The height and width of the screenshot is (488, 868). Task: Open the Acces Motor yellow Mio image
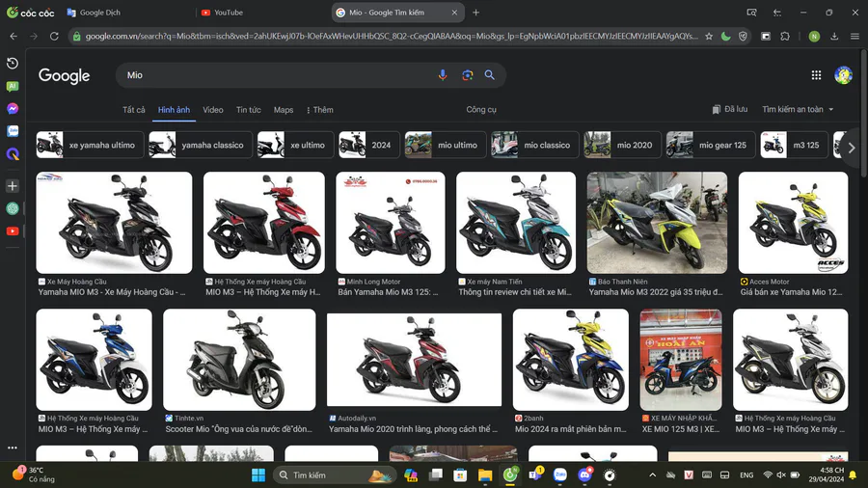793,223
